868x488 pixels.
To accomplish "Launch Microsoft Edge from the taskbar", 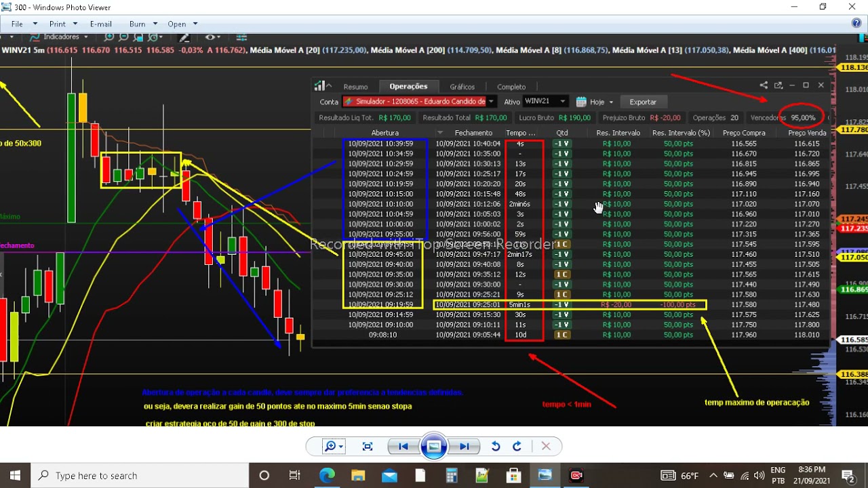I will (x=327, y=475).
